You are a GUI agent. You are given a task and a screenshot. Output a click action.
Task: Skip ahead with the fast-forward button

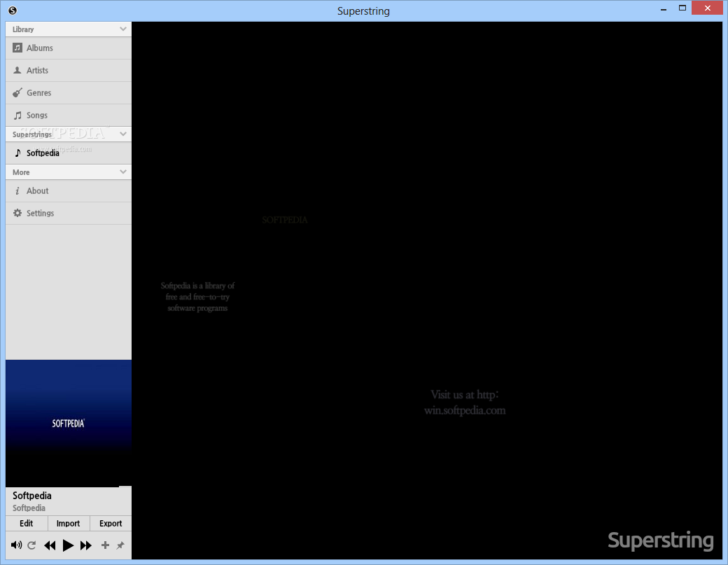[x=86, y=545]
